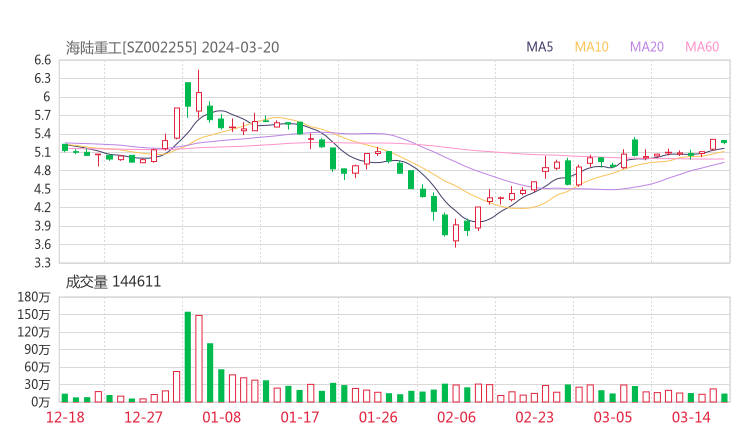Click the 4.2 price axis value

(42, 207)
